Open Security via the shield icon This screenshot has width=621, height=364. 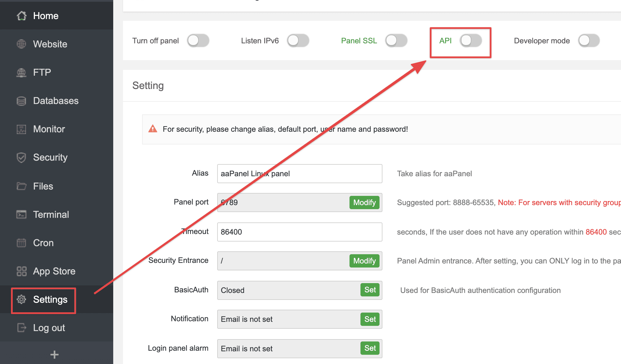pyautogui.click(x=21, y=157)
